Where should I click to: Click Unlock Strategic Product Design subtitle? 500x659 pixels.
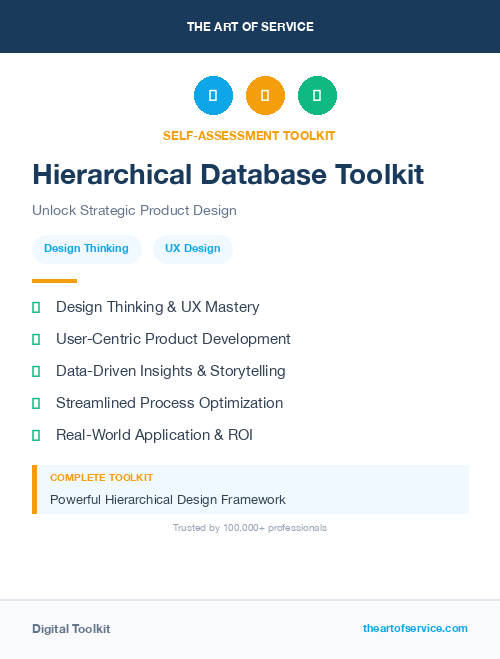[134, 210]
